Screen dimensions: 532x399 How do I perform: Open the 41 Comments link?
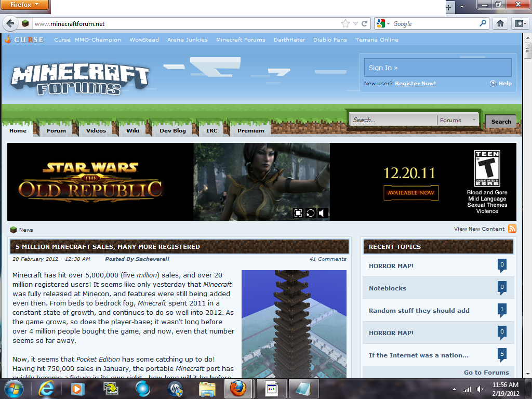328,259
